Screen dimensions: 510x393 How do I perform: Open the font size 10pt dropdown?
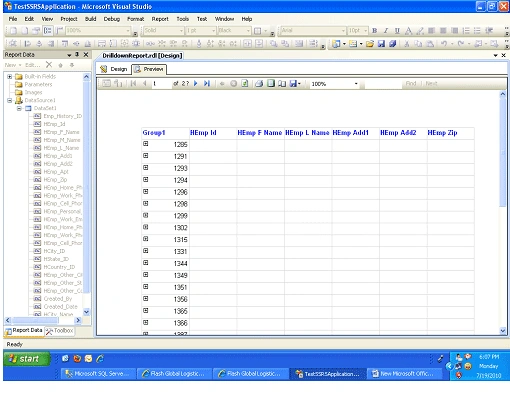coord(365,31)
